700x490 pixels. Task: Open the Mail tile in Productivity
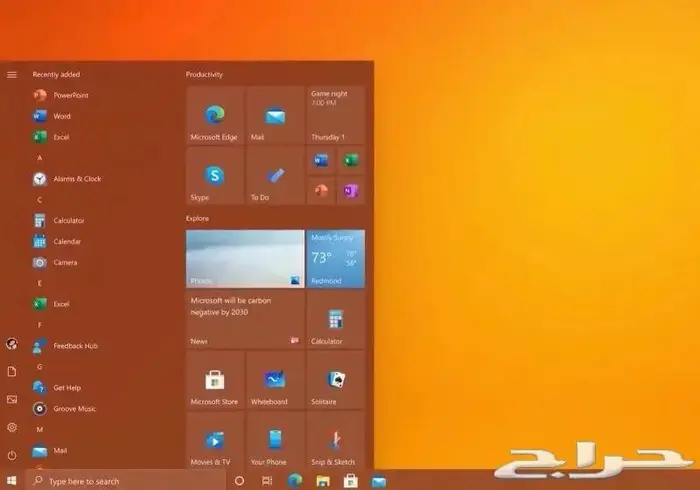(x=275, y=115)
